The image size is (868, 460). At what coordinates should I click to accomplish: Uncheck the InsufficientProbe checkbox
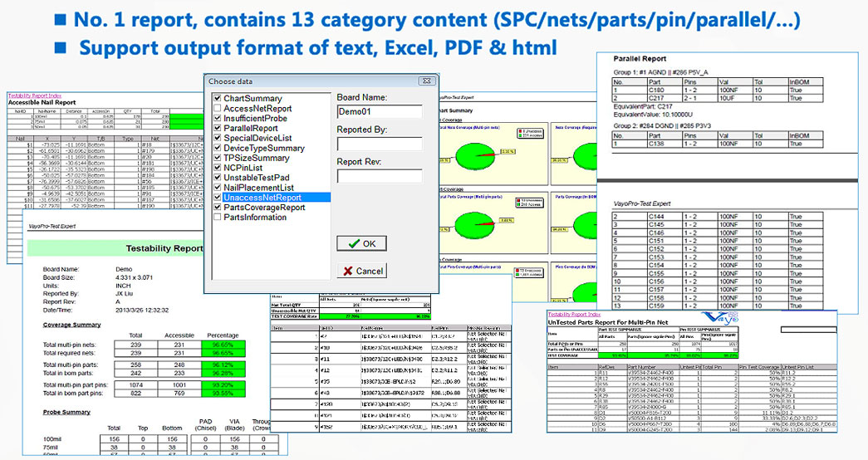[218, 119]
